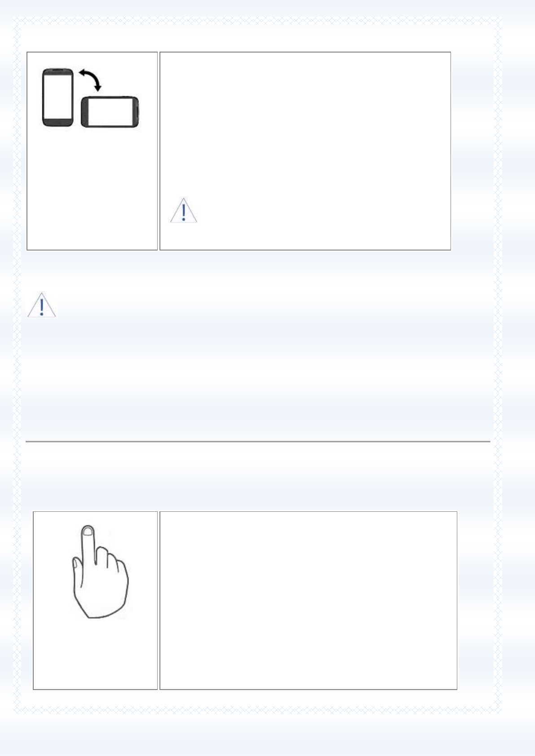Click the sideways landscape phone illustration
Screen dimensions: 535x756
coord(110,112)
